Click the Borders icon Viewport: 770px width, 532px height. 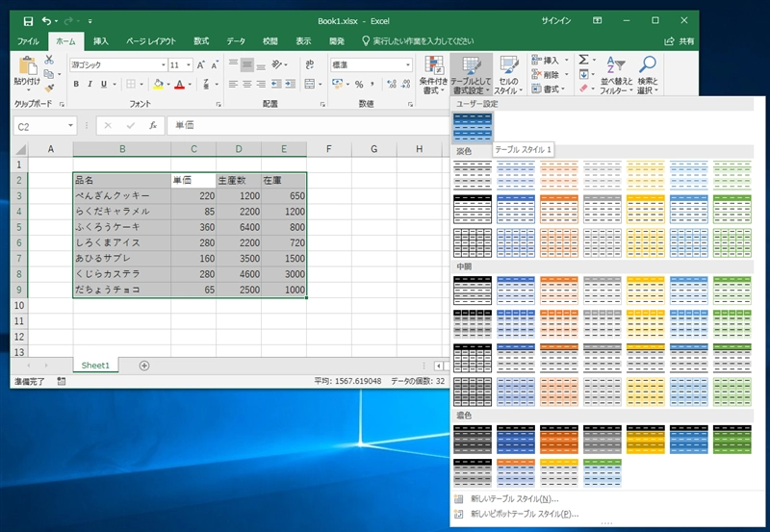point(131,84)
